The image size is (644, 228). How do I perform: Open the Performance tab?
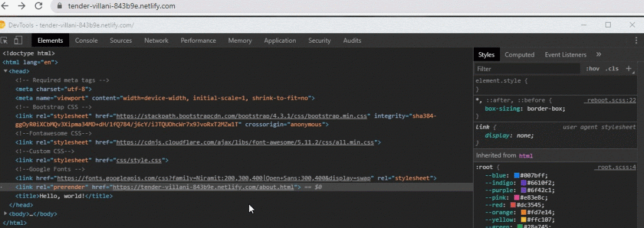click(198, 40)
